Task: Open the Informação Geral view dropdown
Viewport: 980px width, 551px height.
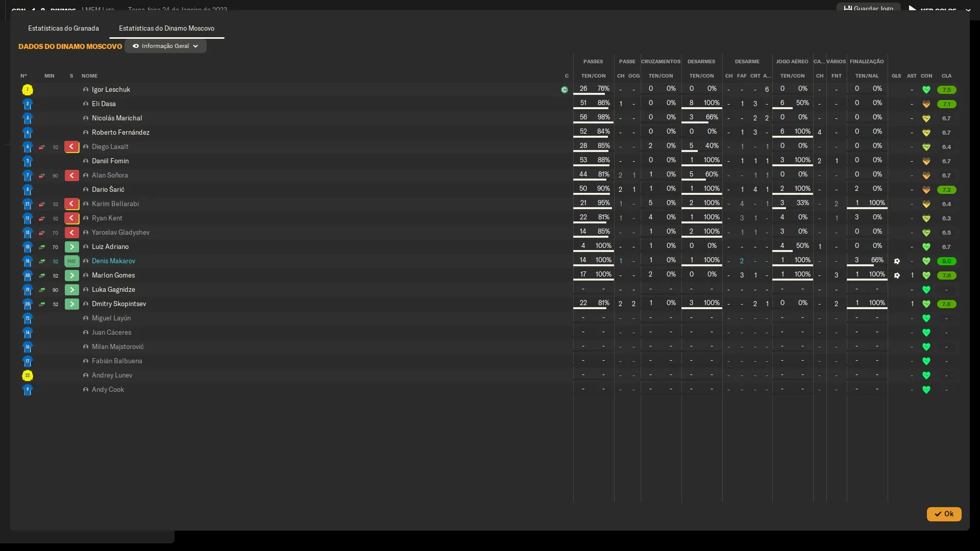Action: coord(165,46)
